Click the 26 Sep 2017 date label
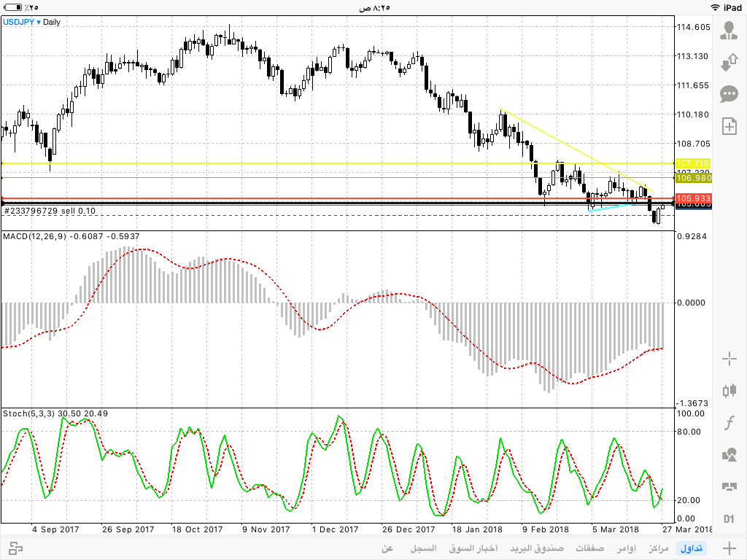The image size is (747, 560). [x=128, y=529]
